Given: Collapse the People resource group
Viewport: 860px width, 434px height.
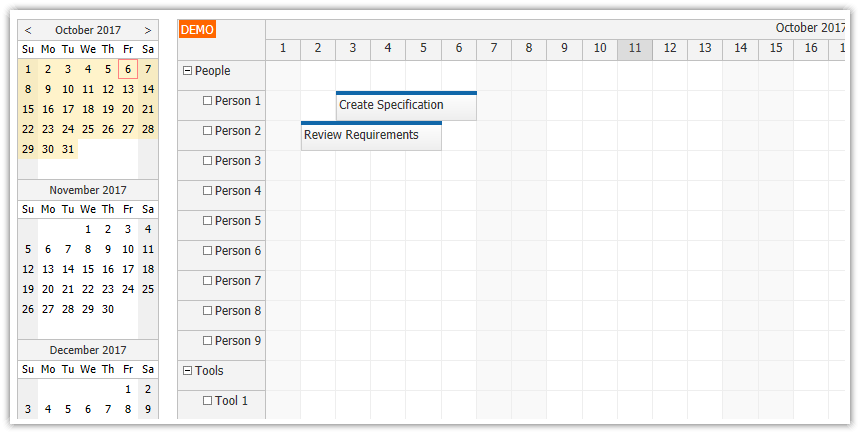Looking at the screenshot, I should (x=187, y=71).
